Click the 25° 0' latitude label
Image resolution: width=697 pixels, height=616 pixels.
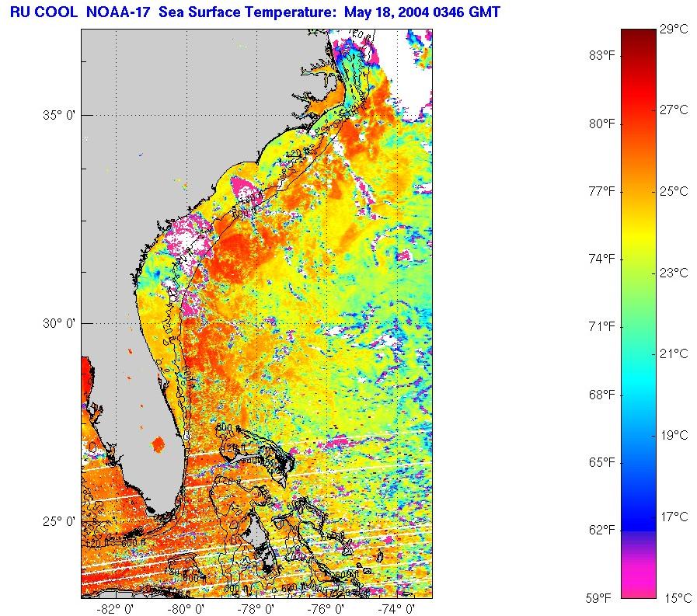[x=58, y=520]
